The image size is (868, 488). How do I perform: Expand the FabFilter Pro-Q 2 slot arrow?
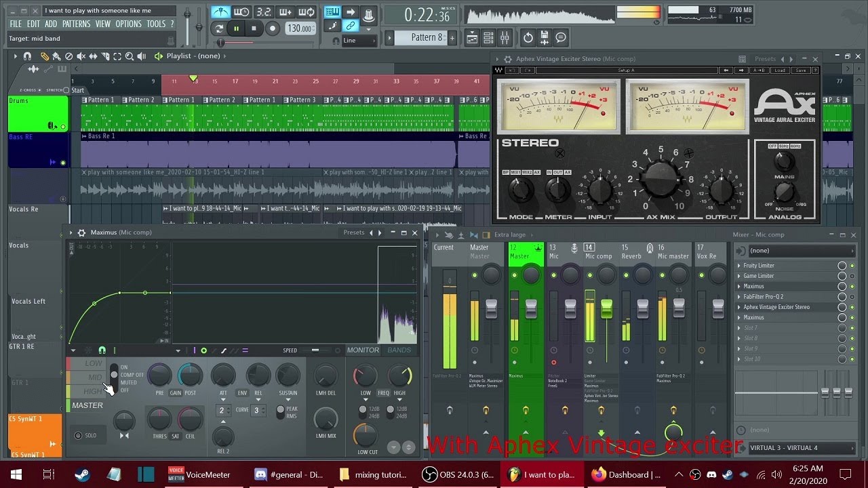739,297
